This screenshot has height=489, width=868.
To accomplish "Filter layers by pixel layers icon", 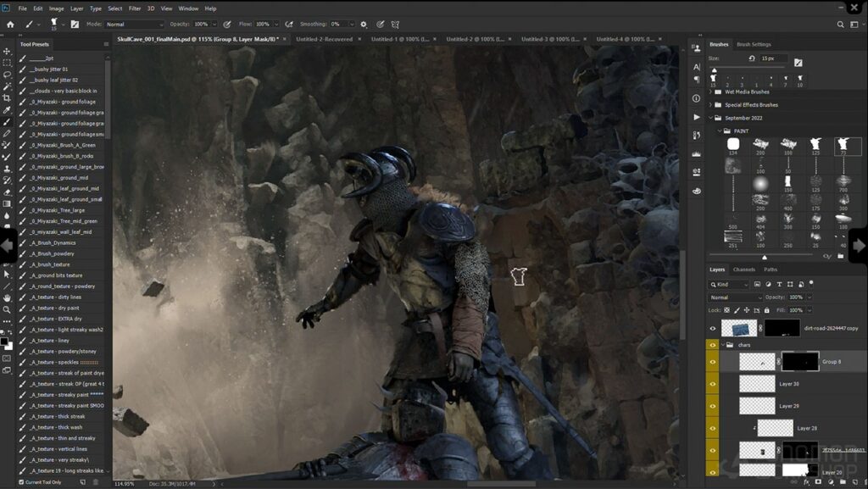I will [x=757, y=284].
